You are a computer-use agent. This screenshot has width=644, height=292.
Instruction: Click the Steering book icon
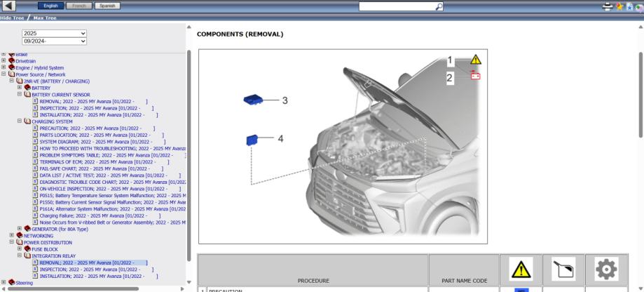pyautogui.click(x=11, y=283)
